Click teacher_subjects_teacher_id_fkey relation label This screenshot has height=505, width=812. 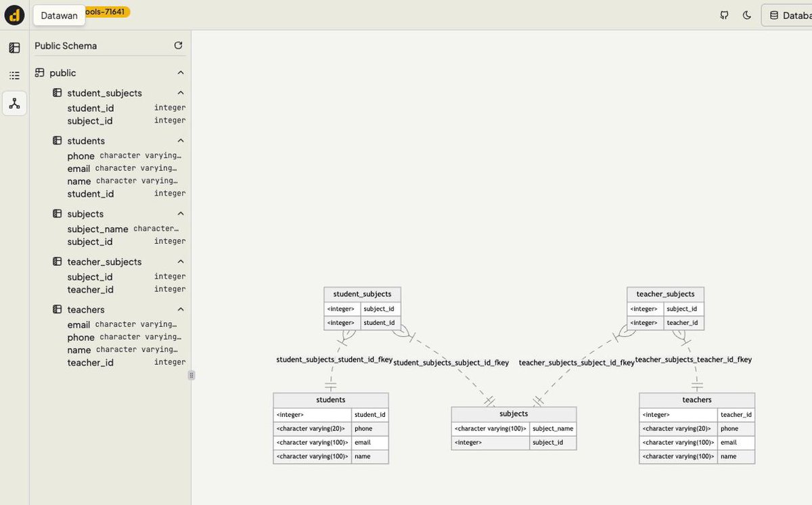point(694,359)
